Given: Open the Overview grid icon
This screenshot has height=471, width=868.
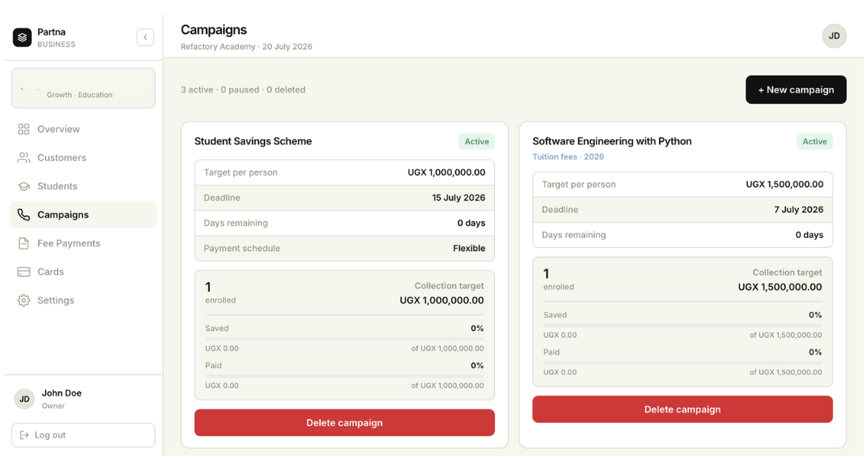Looking at the screenshot, I should [23, 129].
